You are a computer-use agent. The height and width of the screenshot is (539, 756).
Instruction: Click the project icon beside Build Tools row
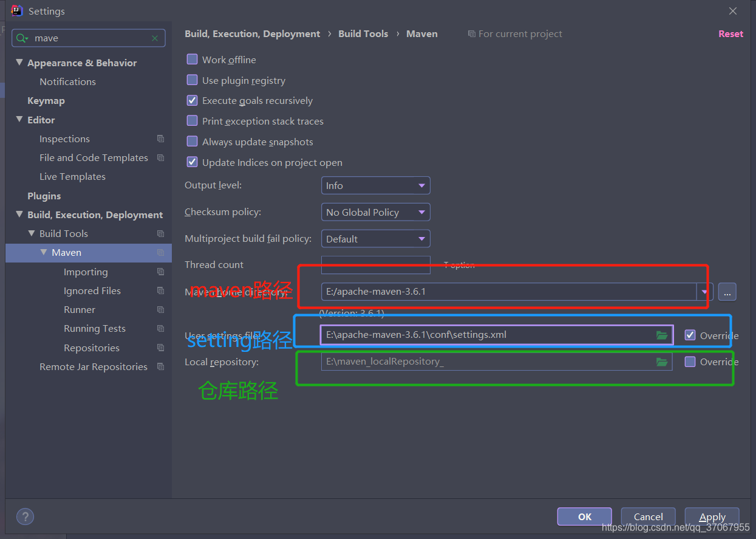(160, 233)
